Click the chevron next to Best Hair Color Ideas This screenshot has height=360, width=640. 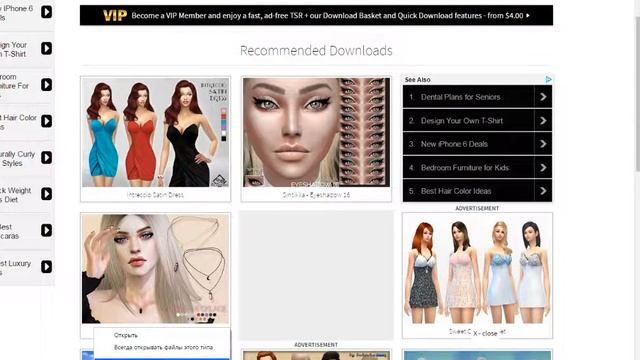(543, 191)
